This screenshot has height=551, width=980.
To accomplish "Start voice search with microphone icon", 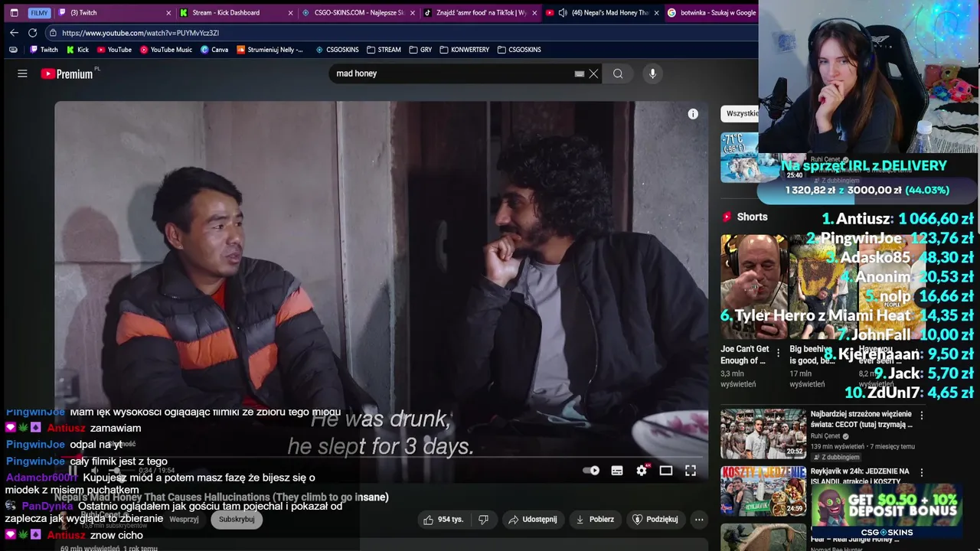I will (652, 73).
